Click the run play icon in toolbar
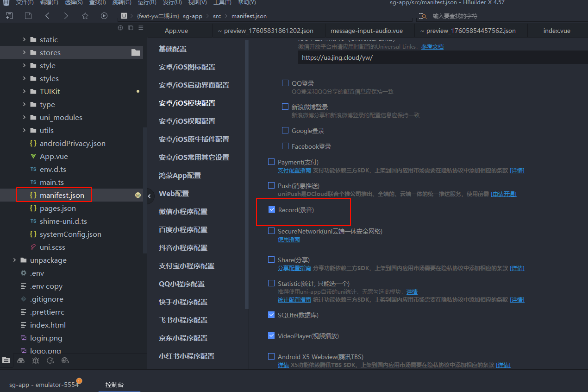The image size is (588, 392). [104, 16]
